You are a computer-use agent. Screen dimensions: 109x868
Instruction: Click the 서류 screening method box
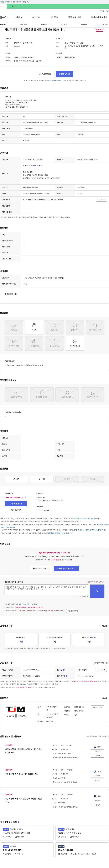point(16,479)
